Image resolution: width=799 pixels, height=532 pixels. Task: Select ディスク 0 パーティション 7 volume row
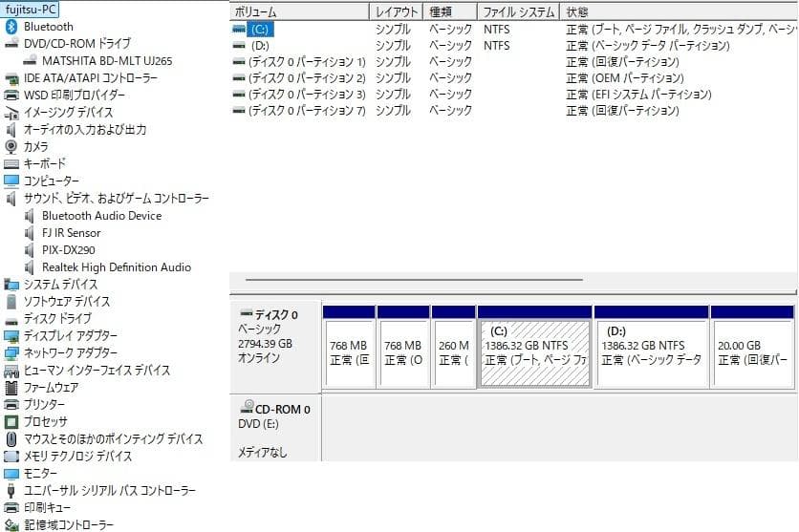pyautogui.click(x=513, y=111)
